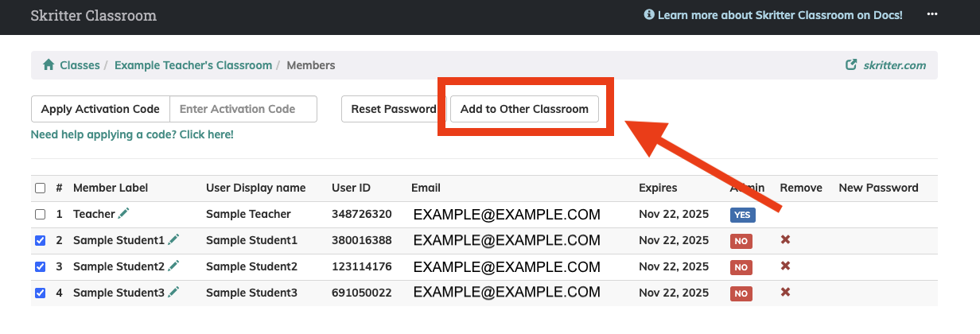Click the Reset Password button
Viewport: 980px width, 334px height.
(x=394, y=109)
